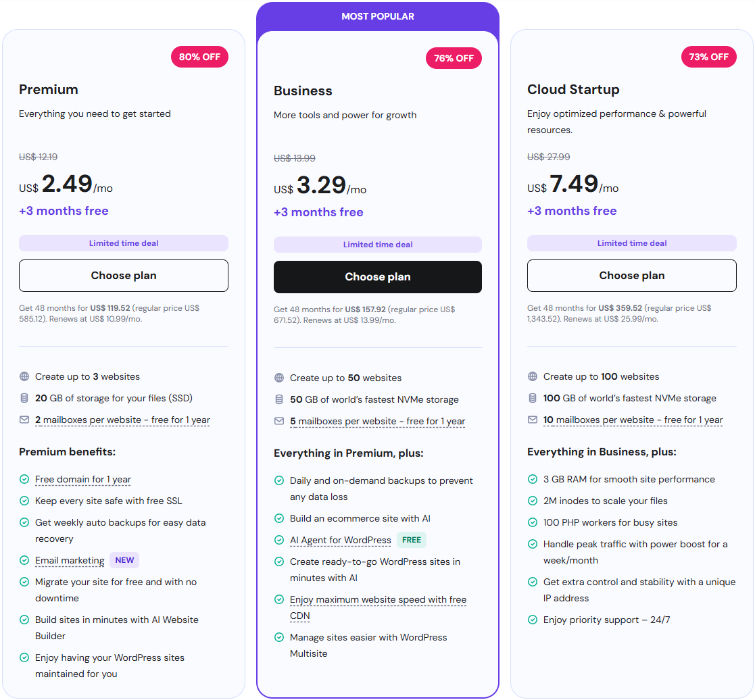Click the mailbox icon next to "10 mailboxes per website"
Image resolution: width=755 pixels, height=700 pixels.
[533, 420]
